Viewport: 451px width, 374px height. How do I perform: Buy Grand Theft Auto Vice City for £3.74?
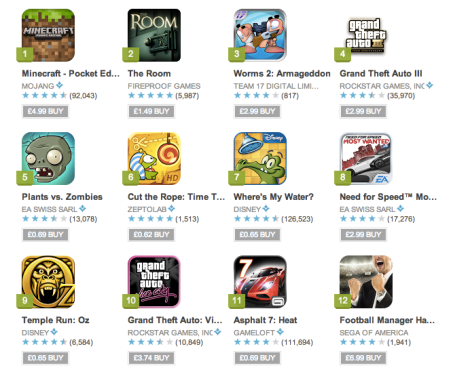point(151,358)
